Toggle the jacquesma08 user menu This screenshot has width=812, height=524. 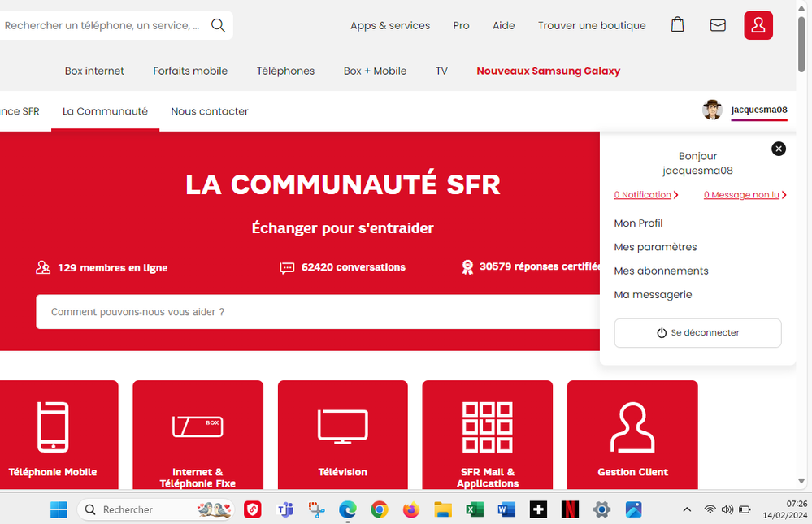[x=758, y=110]
